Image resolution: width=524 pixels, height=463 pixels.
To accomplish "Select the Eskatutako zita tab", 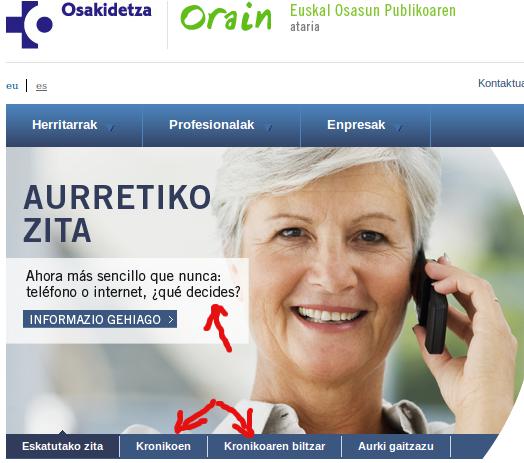I will (x=62, y=446).
